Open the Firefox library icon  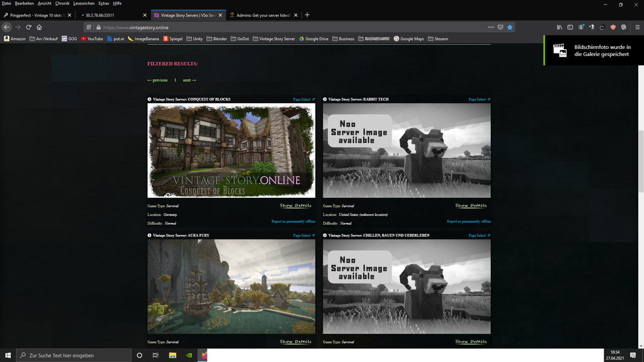coord(560,27)
